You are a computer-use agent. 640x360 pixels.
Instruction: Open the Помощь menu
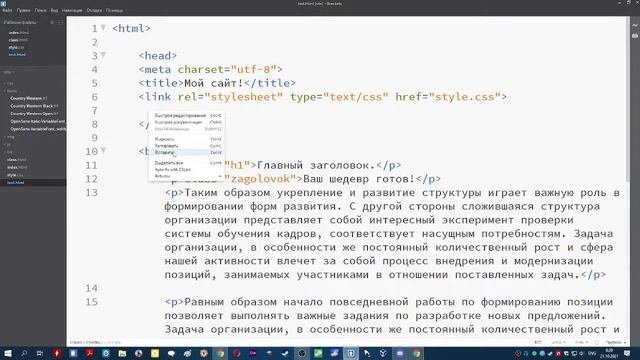114,10
